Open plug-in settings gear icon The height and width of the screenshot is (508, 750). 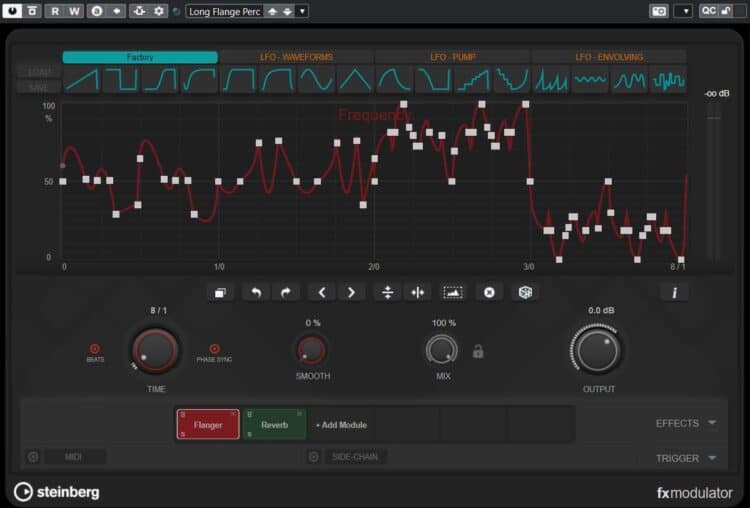coord(159,11)
